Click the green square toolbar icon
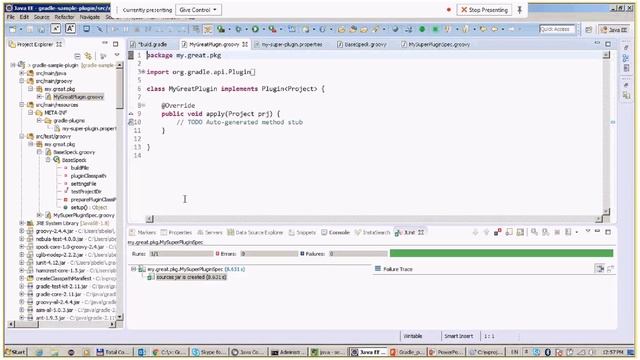 (435, 29)
